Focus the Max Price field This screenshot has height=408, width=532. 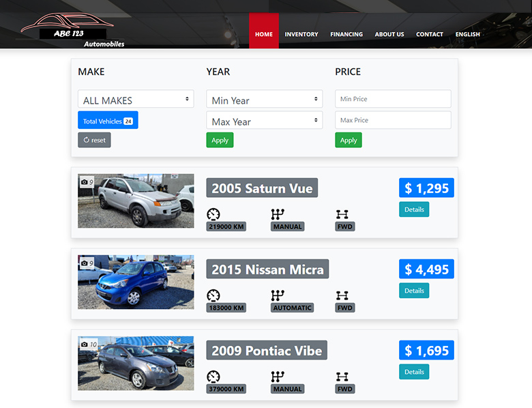[x=393, y=120]
